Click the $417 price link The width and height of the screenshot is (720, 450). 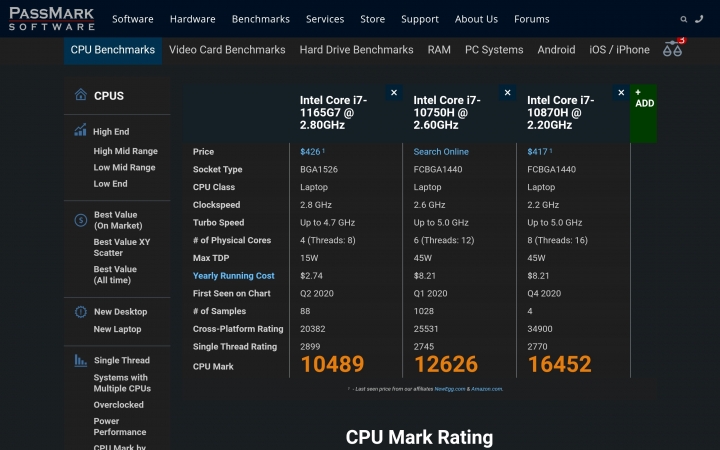point(539,152)
